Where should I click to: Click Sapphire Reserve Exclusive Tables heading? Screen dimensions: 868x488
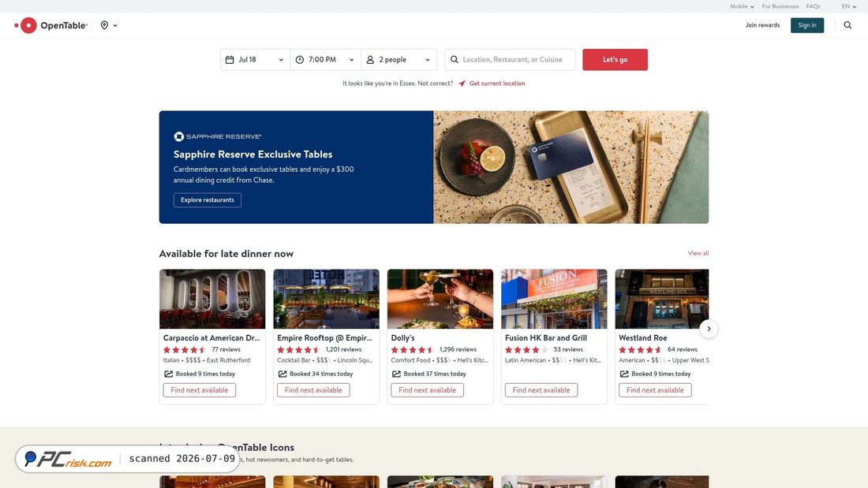[x=253, y=155]
